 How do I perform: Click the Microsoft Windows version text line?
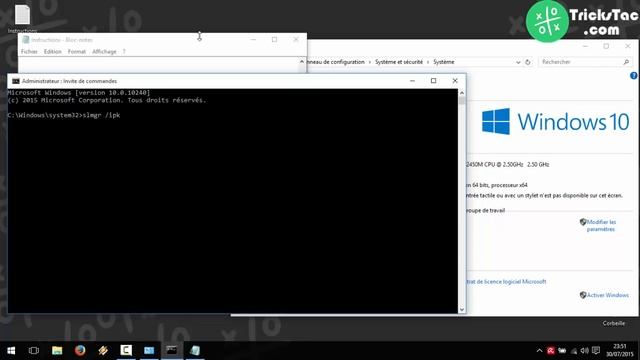(79, 93)
